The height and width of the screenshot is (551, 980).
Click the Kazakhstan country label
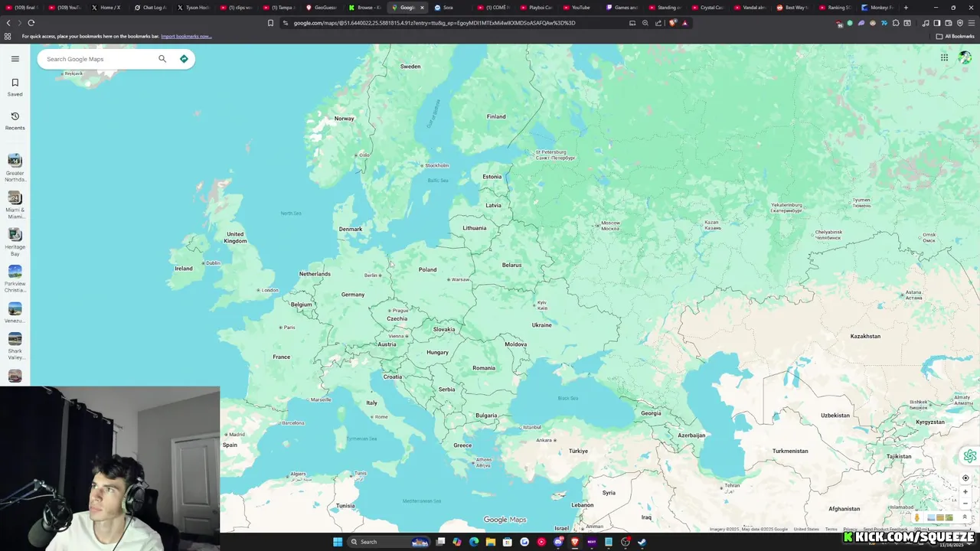(x=865, y=336)
